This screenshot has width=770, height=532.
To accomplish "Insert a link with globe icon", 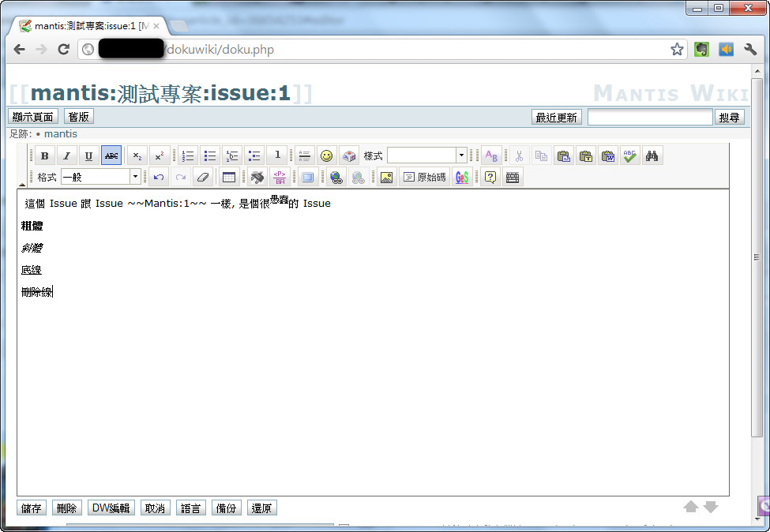I will (x=336, y=177).
